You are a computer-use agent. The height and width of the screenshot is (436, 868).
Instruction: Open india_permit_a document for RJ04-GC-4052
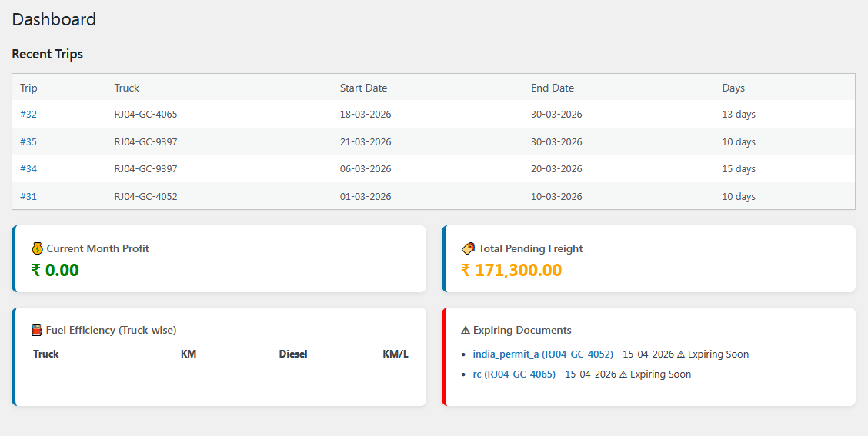tap(542, 354)
